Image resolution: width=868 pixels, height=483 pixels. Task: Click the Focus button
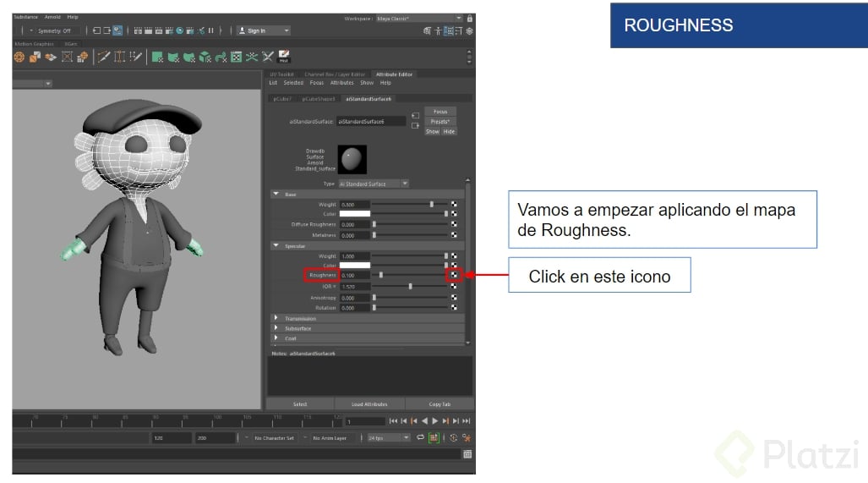(x=440, y=112)
